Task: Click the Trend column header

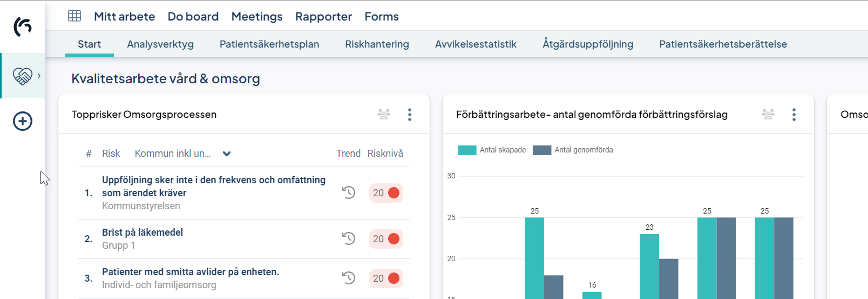Action: pos(348,154)
